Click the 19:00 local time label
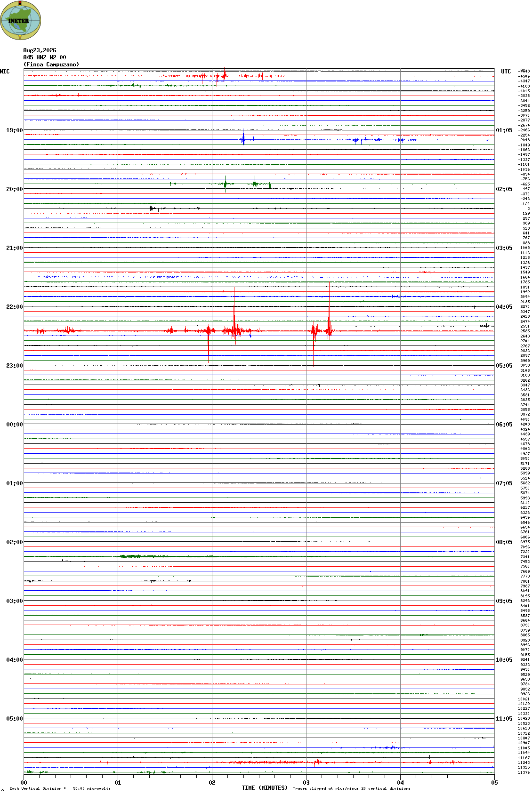532x795 pixels. 14,130
